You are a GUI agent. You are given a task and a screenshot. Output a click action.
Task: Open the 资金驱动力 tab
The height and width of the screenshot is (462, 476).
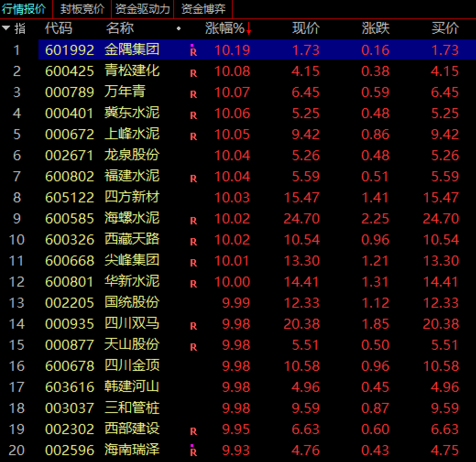click(x=142, y=9)
